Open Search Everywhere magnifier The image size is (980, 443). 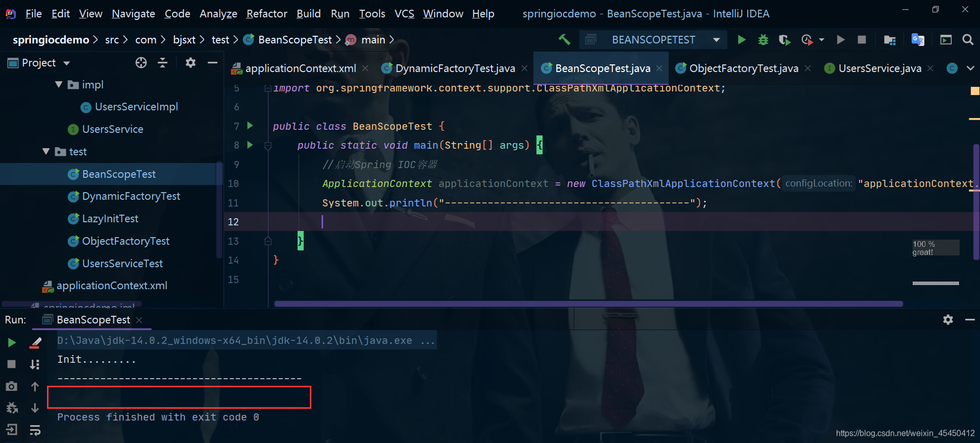967,39
